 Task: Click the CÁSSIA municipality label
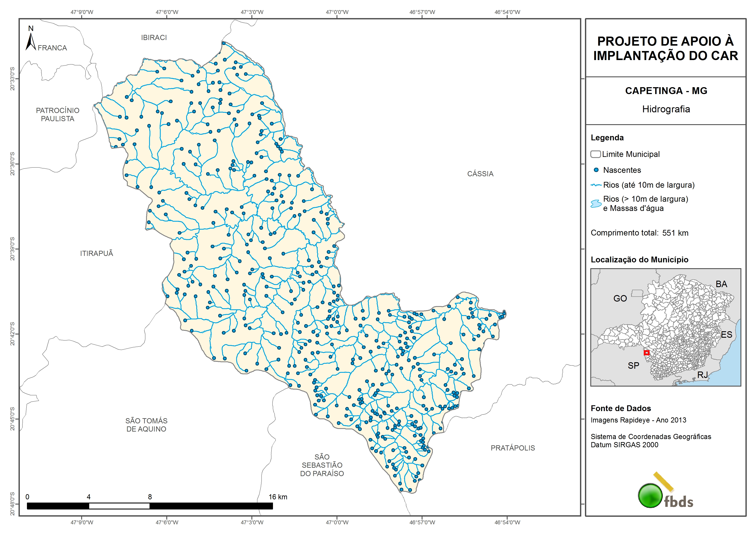[480, 174]
